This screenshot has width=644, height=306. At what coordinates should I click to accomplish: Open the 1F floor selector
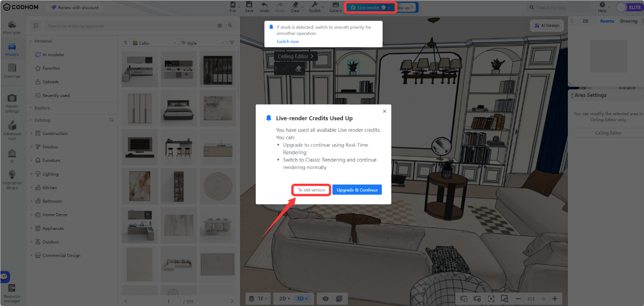[258, 298]
